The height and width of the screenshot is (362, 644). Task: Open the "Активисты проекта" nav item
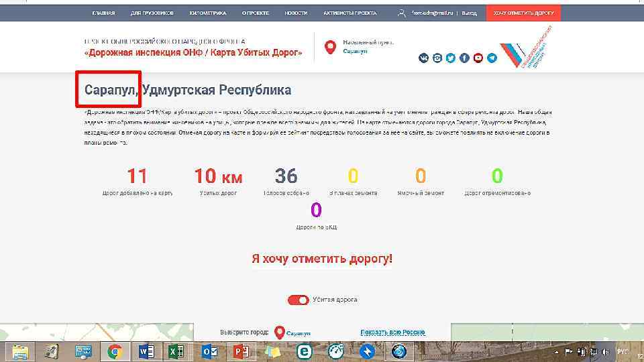pyautogui.click(x=350, y=13)
